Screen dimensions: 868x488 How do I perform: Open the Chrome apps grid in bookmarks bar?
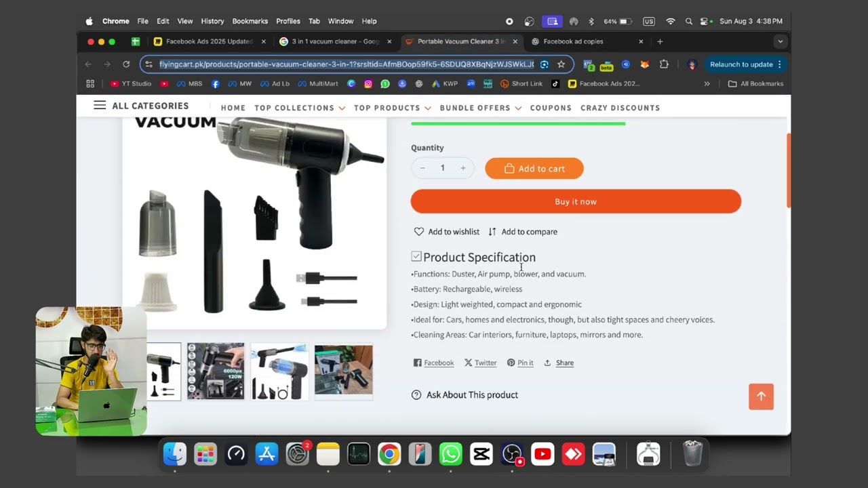click(x=90, y=84)
